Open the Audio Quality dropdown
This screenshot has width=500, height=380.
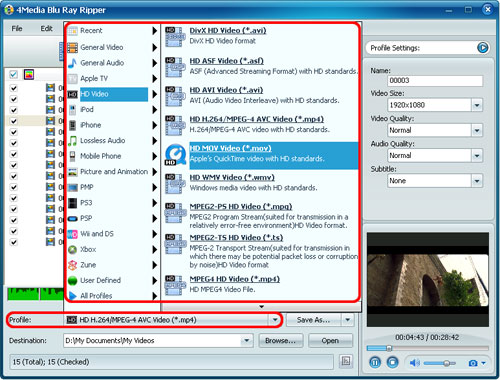[477, 155]
